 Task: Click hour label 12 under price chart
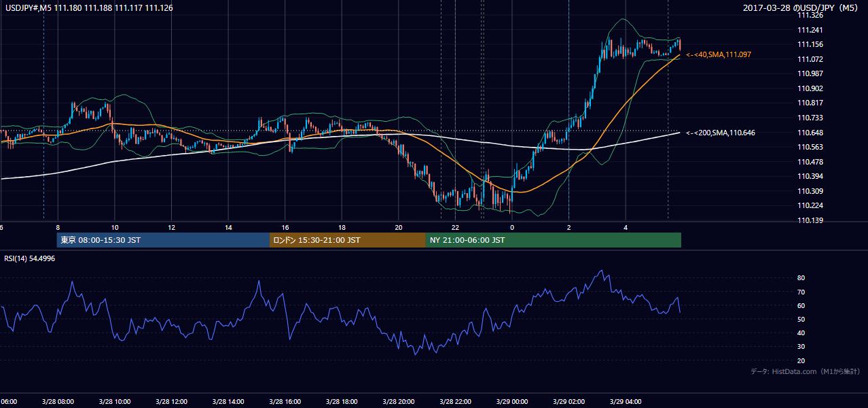(172, 227)
